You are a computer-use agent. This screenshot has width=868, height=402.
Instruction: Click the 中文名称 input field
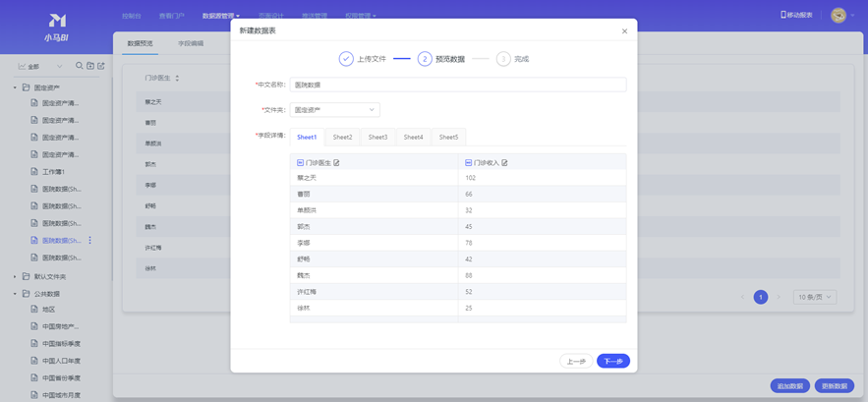coord(458,86)
